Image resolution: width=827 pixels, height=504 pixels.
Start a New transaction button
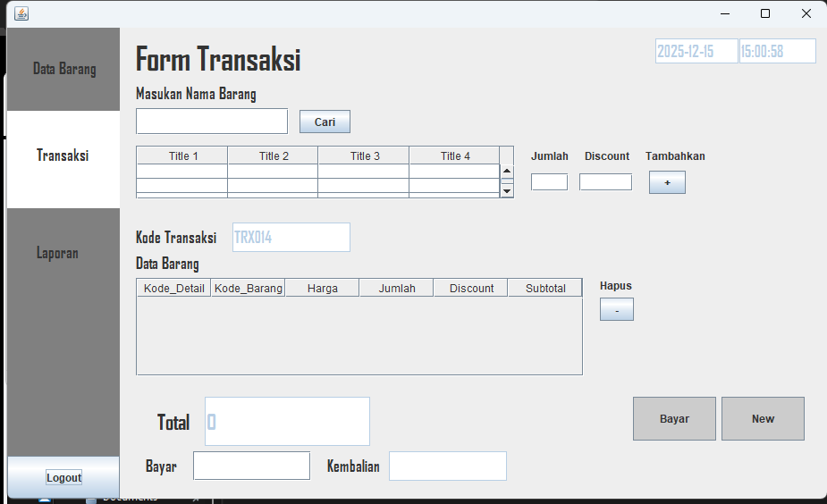[763, 419]
